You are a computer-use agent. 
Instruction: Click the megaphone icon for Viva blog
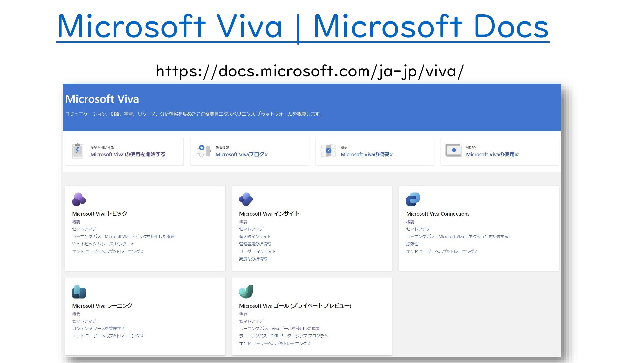[203, 151]
